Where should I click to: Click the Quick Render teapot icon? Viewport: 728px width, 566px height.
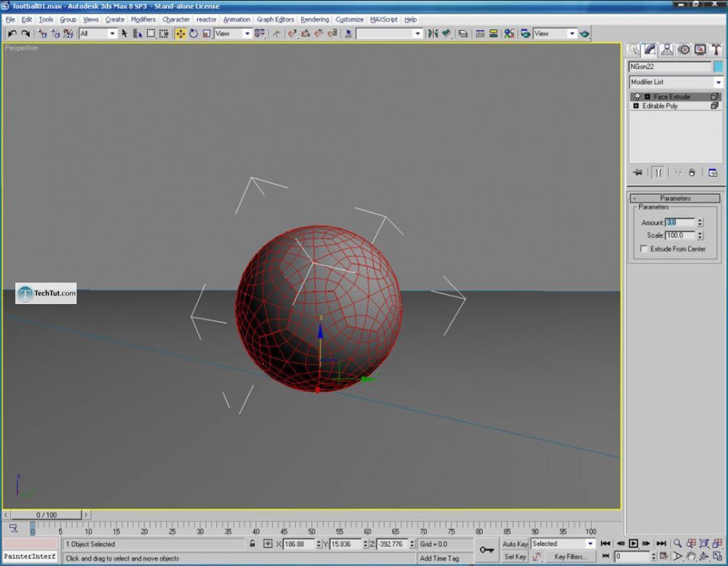point(585,34)
